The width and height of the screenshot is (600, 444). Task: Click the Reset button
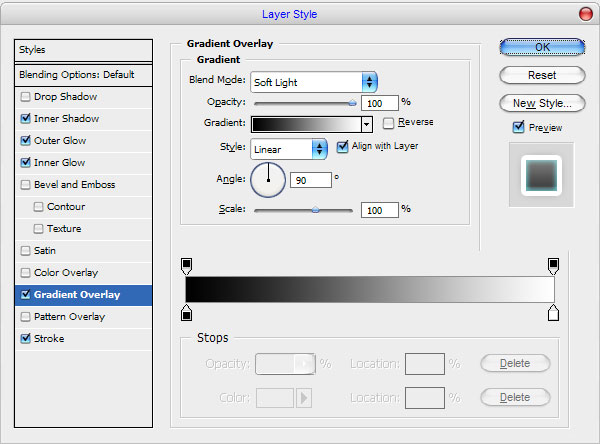click(x=542, y=75)
